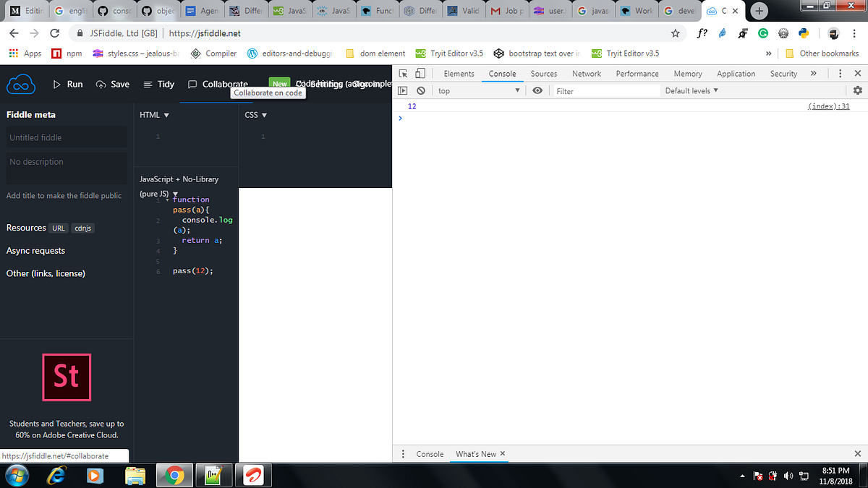Close the DevTools panel
Screen dimensions: 868x488
pyautogui.click(x=858, y=73)
